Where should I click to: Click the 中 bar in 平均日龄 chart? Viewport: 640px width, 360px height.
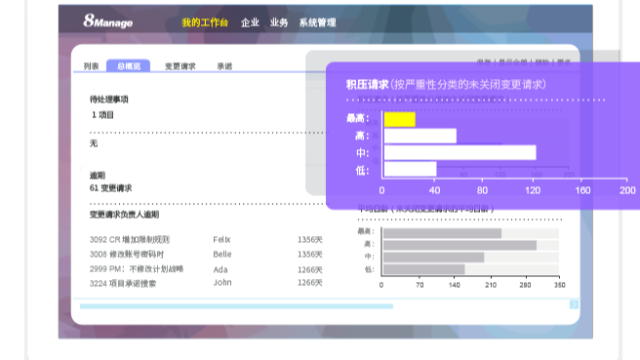click(434, 257)
